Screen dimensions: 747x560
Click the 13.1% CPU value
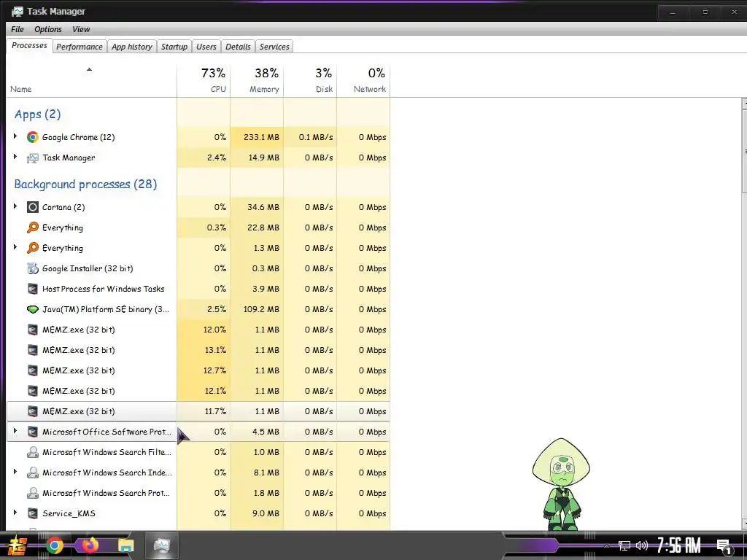215,350
